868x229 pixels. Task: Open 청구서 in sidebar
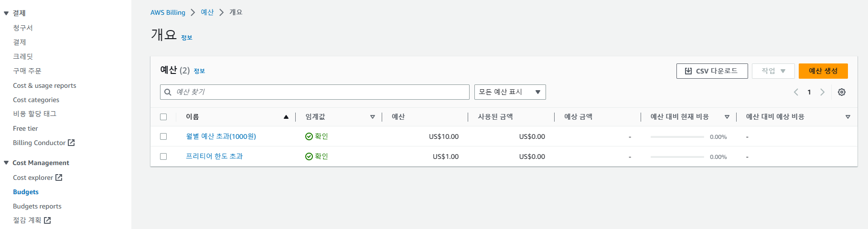point(23,28)
